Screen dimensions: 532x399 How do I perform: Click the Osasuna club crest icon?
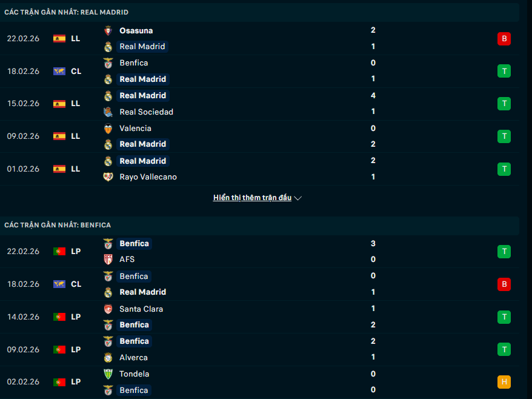[108, 30]
